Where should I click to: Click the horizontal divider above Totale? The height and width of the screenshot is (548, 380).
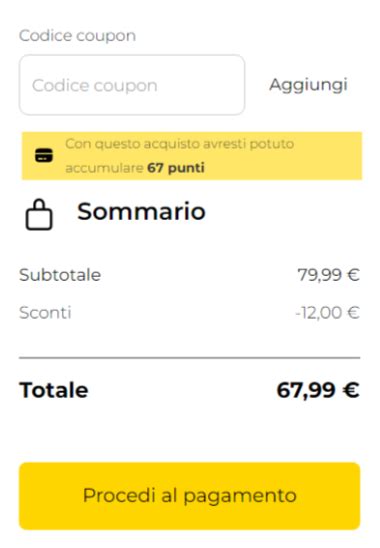point(189,358)
